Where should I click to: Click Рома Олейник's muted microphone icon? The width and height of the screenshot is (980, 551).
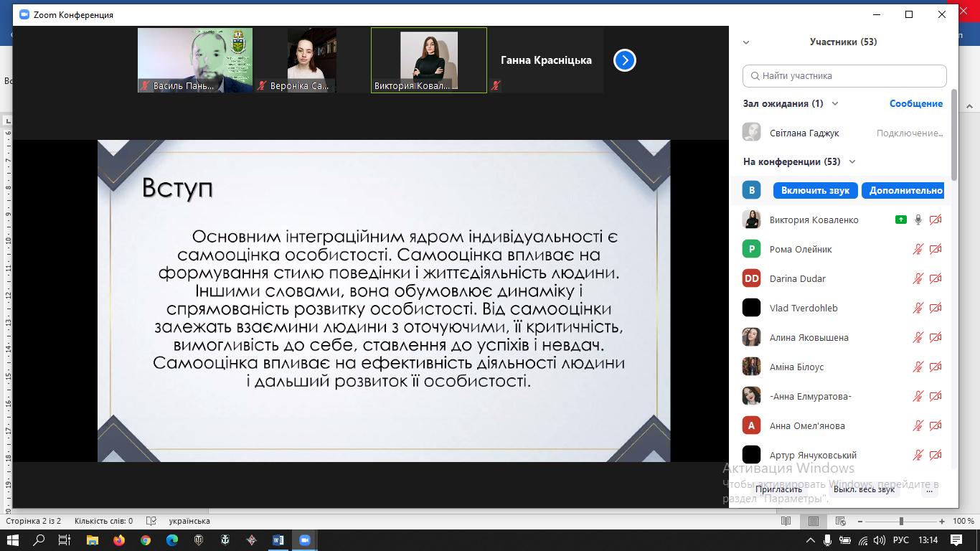click(918, 250)
